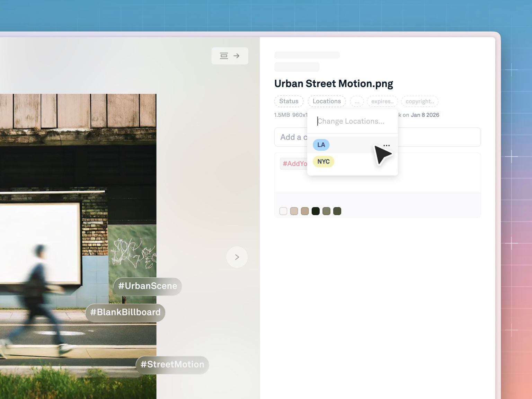Open the LA option three-dots menu

coord(387,145)
